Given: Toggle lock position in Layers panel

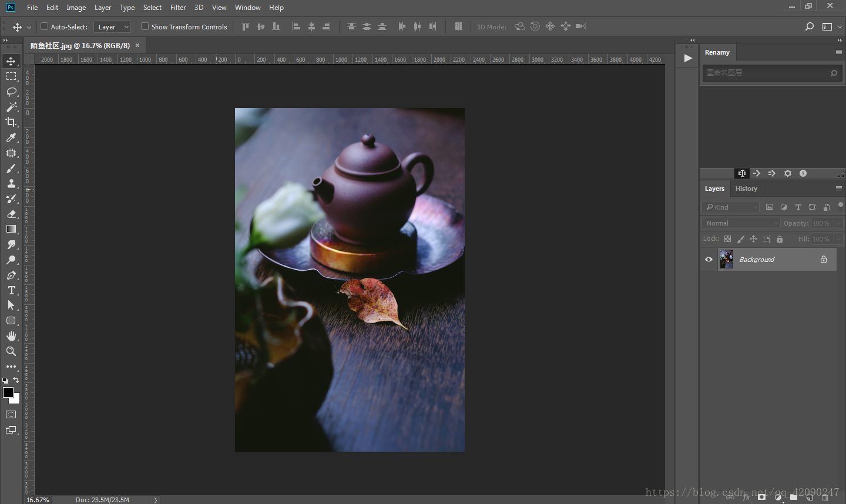Looking at the screenshot, I should [x=753, y=239].
